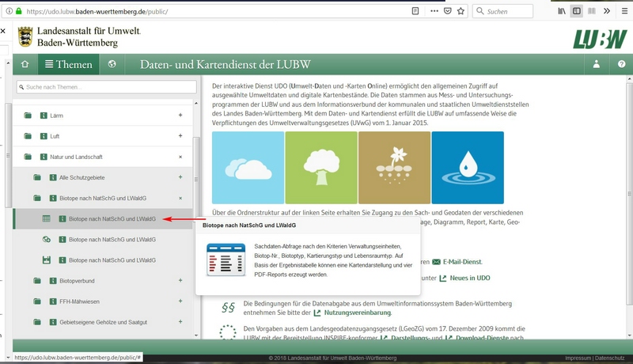Click the table icon of highlighted Biotope entry
Viewport: 633px width, 364px height.
(46, 218)
